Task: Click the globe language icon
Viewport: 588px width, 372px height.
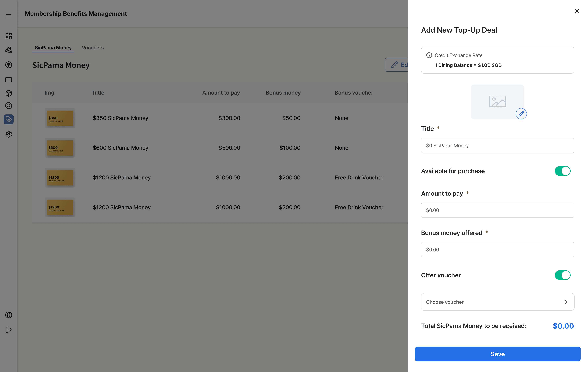Action: coord(9,315)
